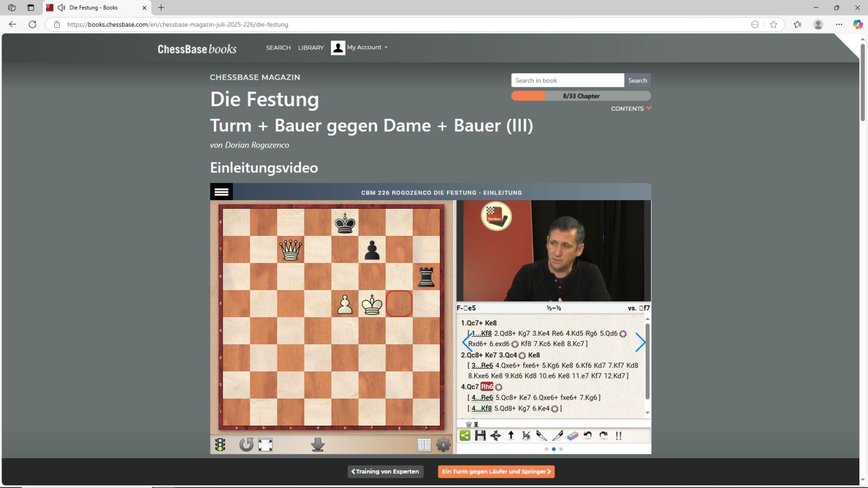Click the redo arrow icon
868x488 pixels.
(x=603, y=435)
